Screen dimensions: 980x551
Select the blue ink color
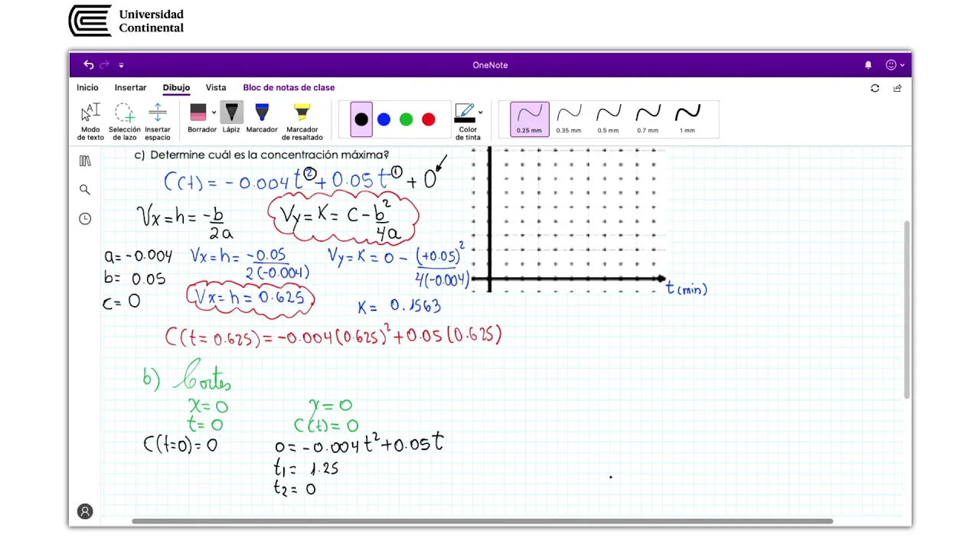click(x=384, y=119)
